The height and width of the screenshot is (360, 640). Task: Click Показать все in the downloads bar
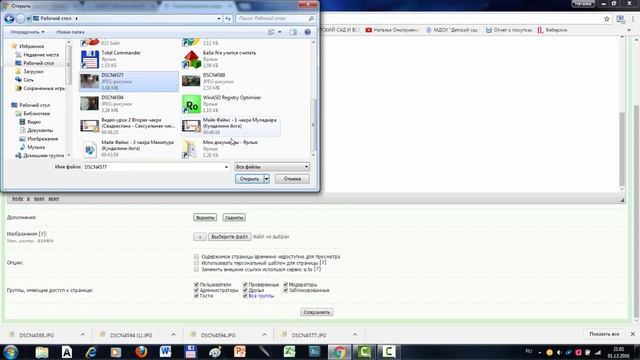tap(604, 334)
